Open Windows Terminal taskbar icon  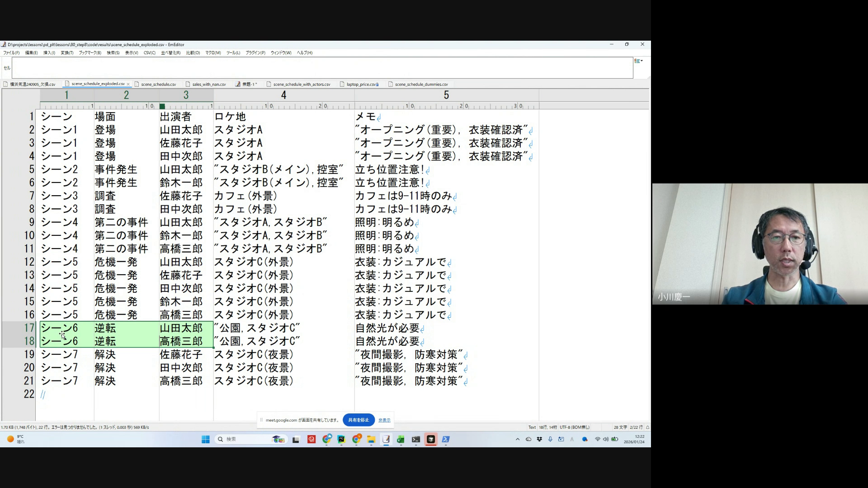click(x=416, y=439)
